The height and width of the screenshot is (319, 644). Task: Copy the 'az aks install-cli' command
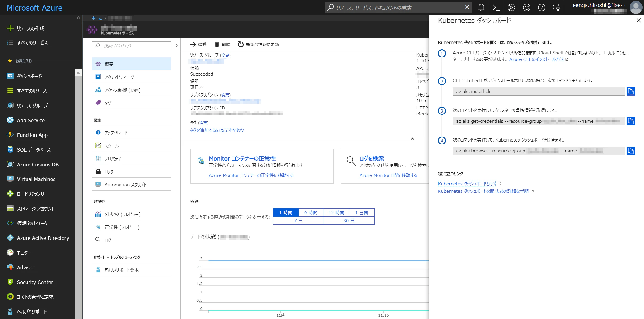[631, 92]
